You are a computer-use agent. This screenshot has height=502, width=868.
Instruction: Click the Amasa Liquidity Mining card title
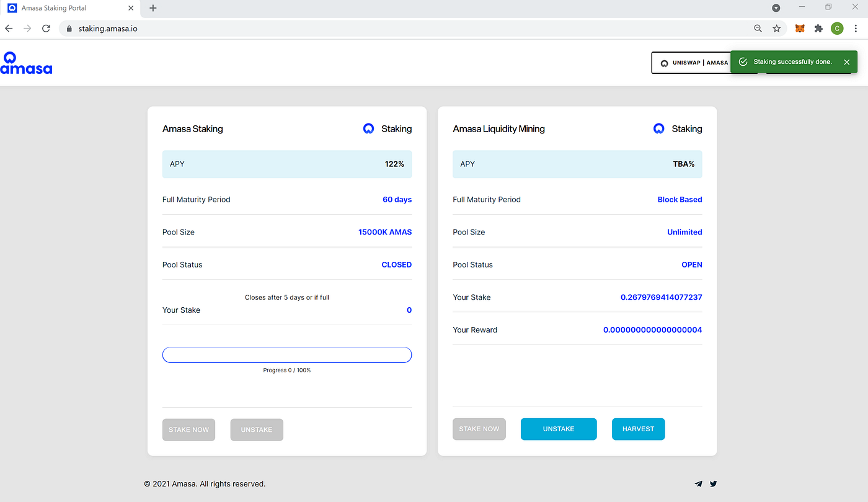499,129
